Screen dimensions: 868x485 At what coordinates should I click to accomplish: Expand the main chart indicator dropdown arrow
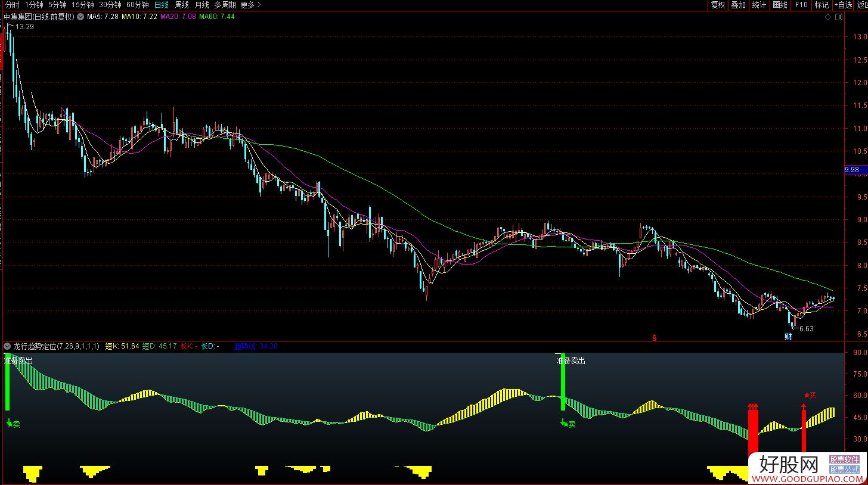coord(81,17)
